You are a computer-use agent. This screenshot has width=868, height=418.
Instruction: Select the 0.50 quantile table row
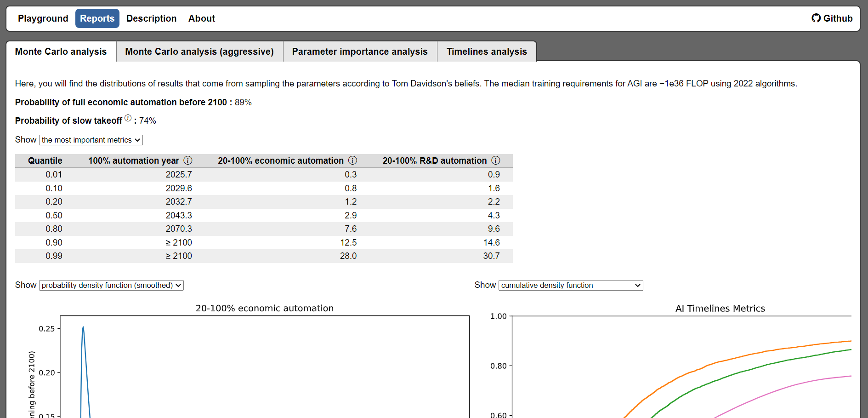263,215
